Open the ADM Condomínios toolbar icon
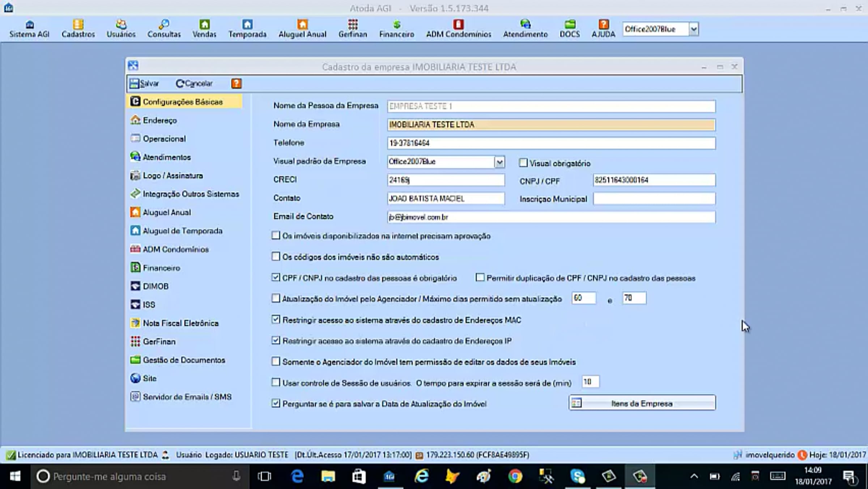The width and height of the screenshot is (868, 489). tap(458, 29)
